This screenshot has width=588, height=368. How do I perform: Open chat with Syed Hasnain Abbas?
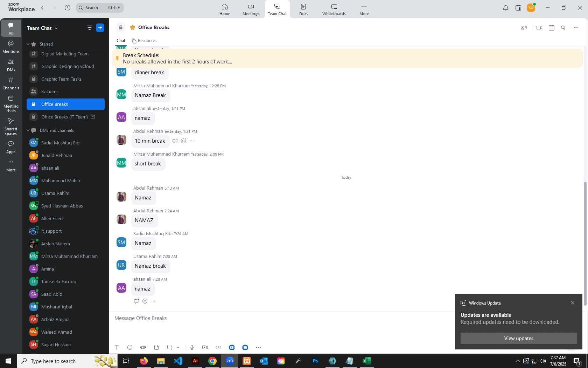pyautogui.click(x=65, y=206)
